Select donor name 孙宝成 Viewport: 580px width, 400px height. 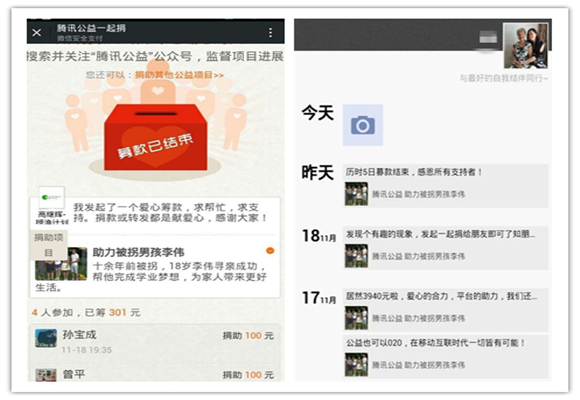[x=79, y=335]
